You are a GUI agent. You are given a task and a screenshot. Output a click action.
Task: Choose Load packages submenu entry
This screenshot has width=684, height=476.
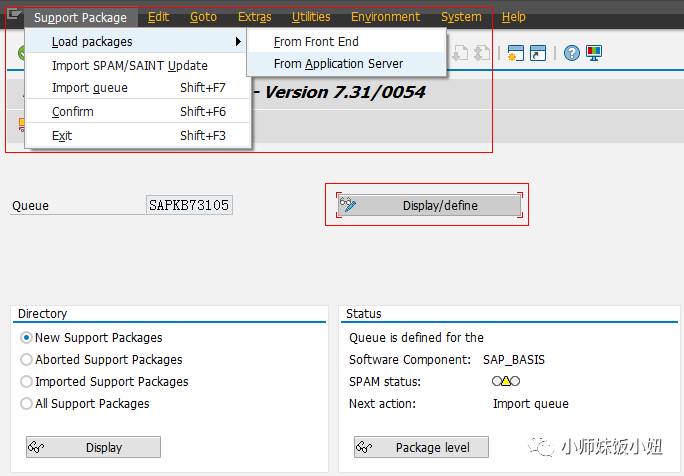tap(136, 41)
